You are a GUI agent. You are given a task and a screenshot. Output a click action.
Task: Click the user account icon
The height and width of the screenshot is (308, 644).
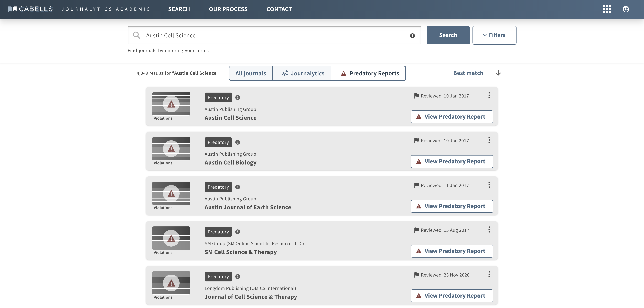point(626,9)
